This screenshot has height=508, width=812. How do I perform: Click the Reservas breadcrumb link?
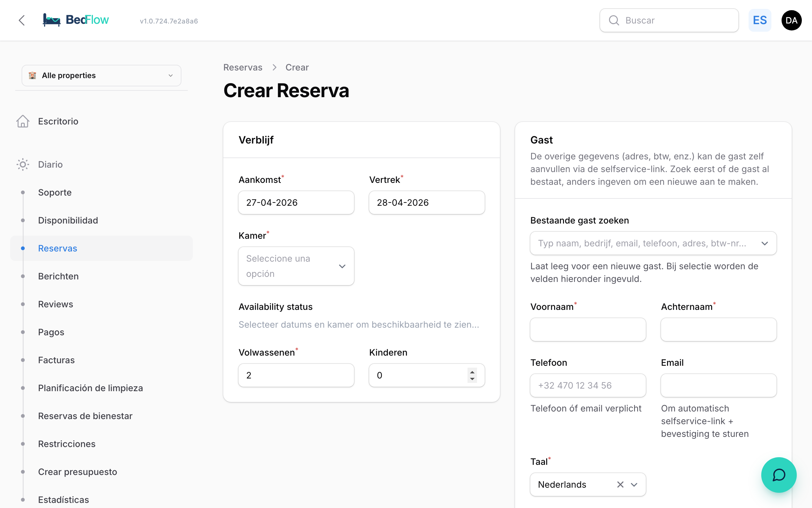243,67
